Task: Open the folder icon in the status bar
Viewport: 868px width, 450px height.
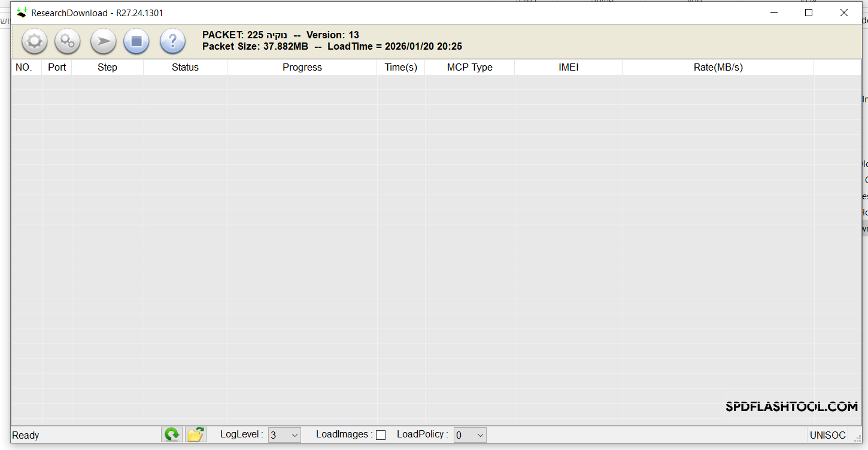Action: 196,434
